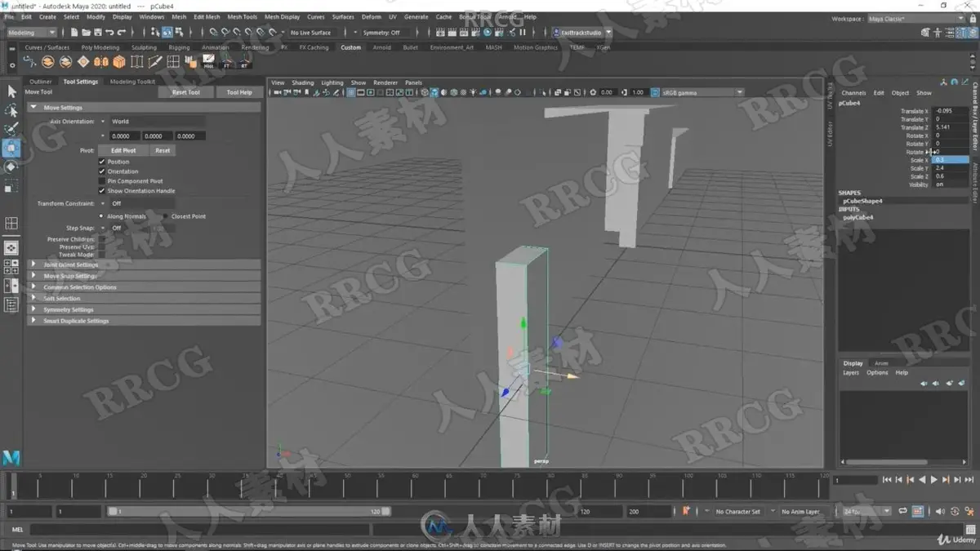The height and width of the screenshot is (551, 980).
Task: Switch to the Outliner tab
Action: coord(41,82)
